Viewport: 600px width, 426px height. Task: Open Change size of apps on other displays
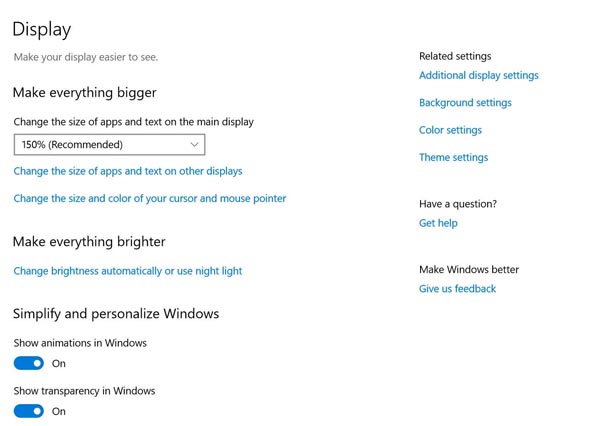click(128, 171)
